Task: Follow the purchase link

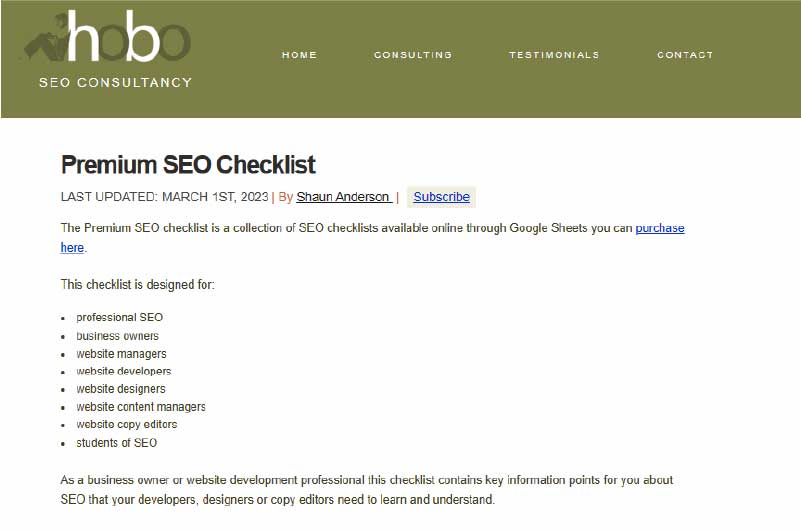Action: [x=659, y=228]
